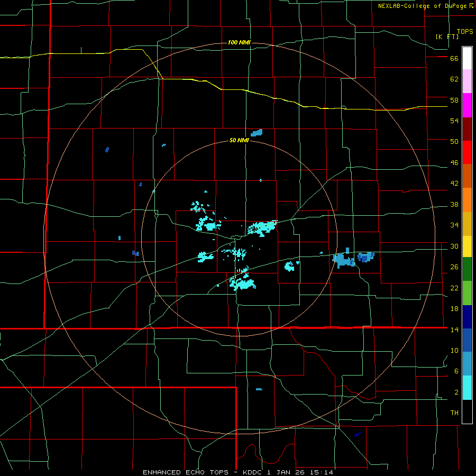
Task: Click the bright yellow legend swatch
Action: click(467, 246)
